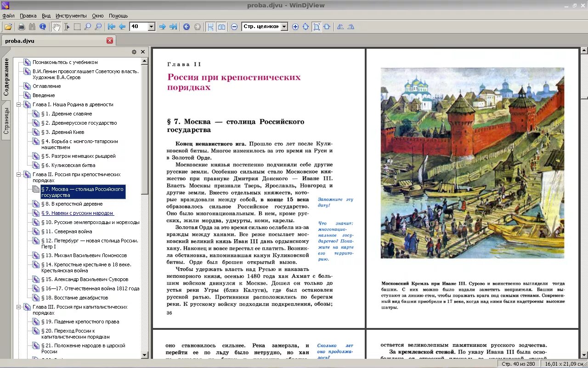Open § 9. Навеки с русским народом
The width and height of the screenshot is (588, 368).
click(x=78, y=213)
